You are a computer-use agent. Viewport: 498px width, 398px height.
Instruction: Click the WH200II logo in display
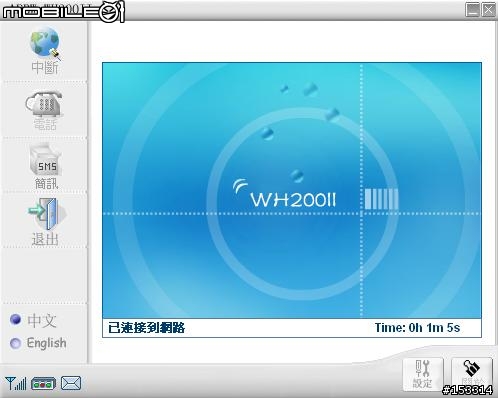tap(284, 193)
